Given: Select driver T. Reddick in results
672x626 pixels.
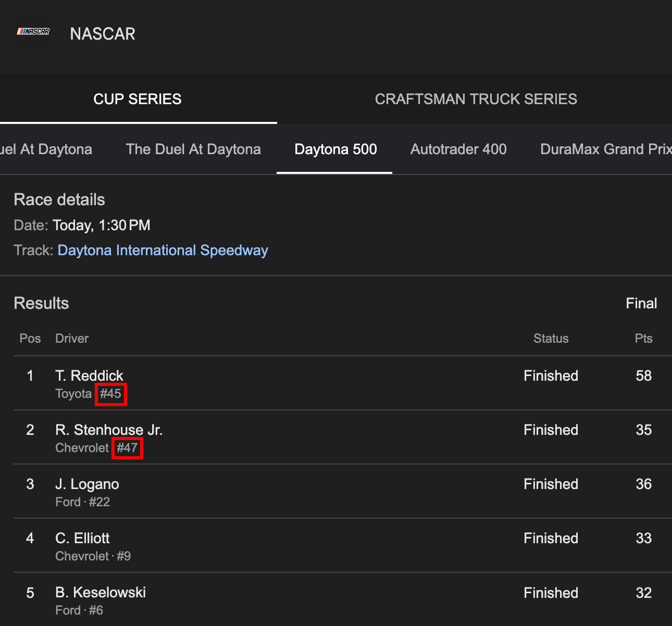Looking at the screenshot, I should point(89,375).
